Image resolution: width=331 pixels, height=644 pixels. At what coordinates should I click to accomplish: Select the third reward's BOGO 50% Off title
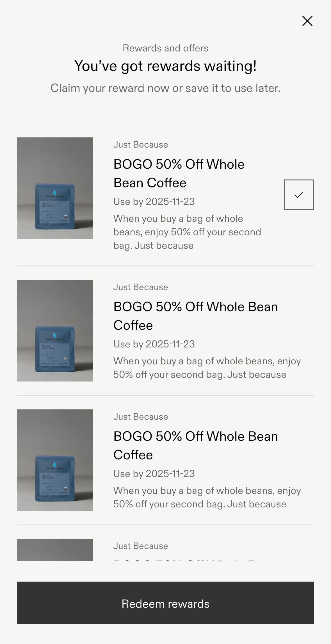pos(195,446)
